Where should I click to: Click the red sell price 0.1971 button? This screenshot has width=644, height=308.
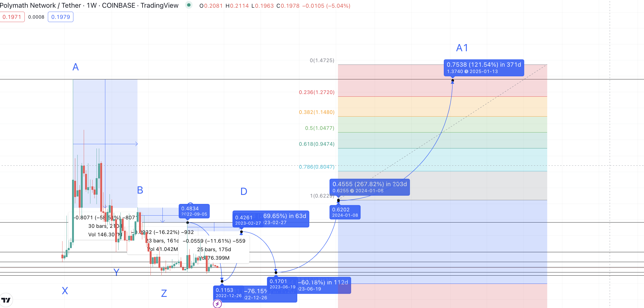tap(12, 17)
